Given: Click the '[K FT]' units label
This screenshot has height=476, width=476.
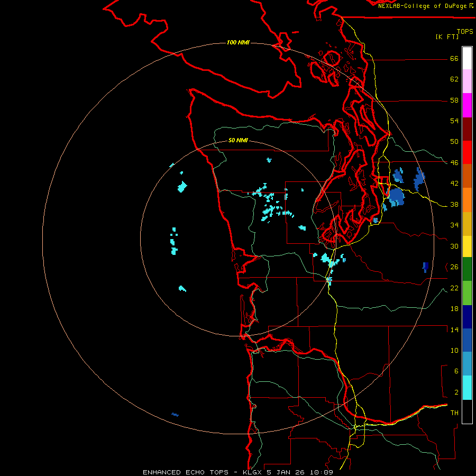Looking at the screenshot, I should (x=447, y=36).
